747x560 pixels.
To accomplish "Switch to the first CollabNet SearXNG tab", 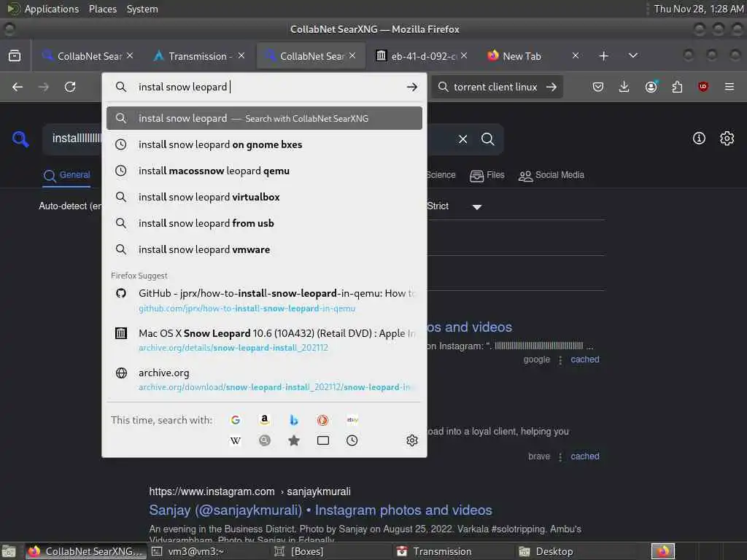I will [88, 56].
